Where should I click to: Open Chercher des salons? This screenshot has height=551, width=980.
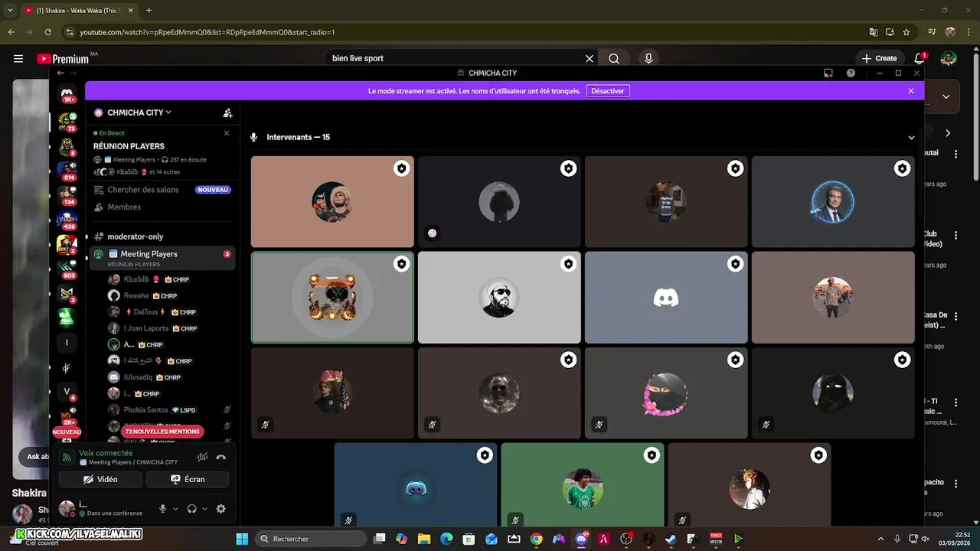click(x=162, y=190)
